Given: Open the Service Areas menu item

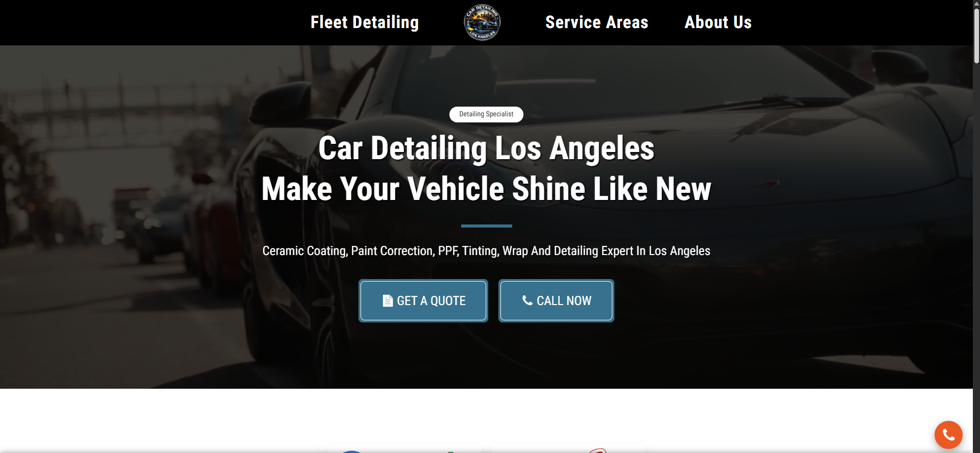Looking at the screenshot, I should [596, 22].
